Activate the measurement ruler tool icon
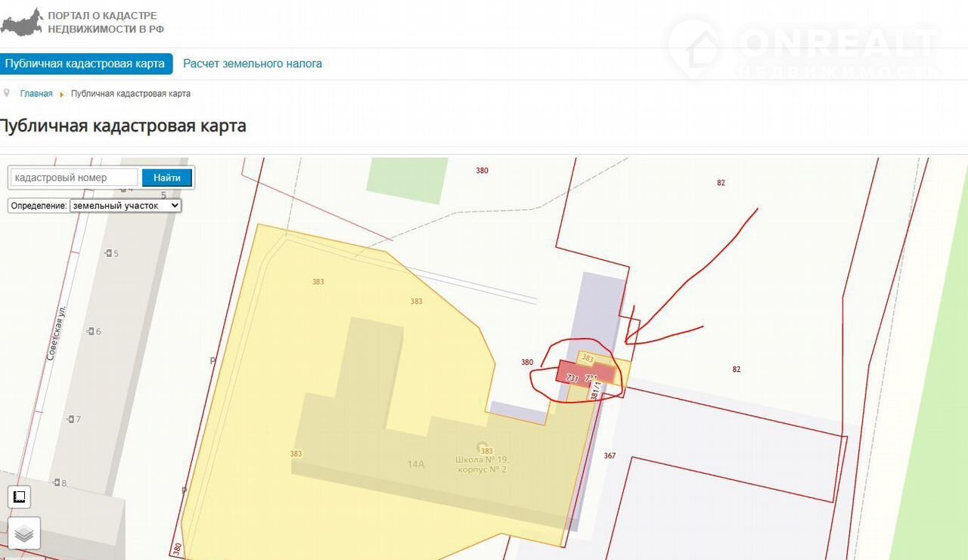Screen dimensions: 968x560 20,497
